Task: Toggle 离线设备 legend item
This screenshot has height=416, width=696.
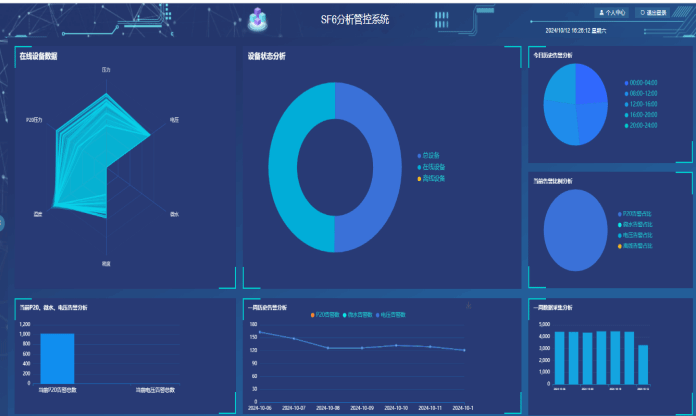Action: [432, 178]
